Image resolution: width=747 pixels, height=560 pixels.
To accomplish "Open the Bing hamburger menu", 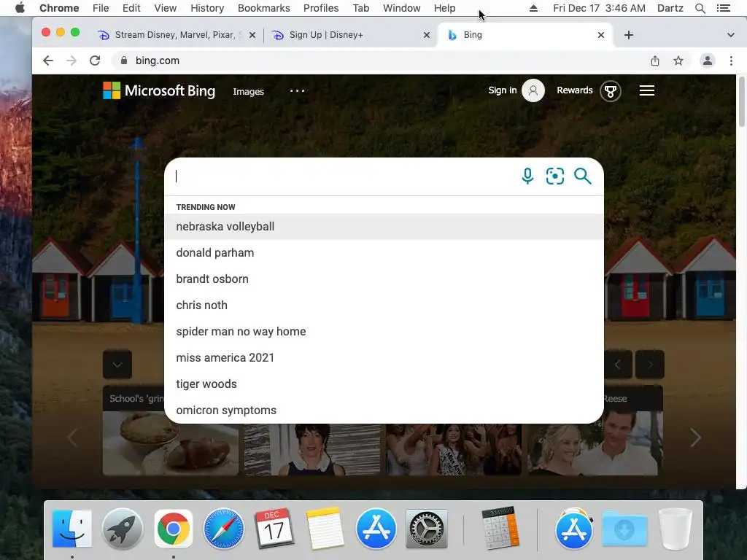I will 646,90.
